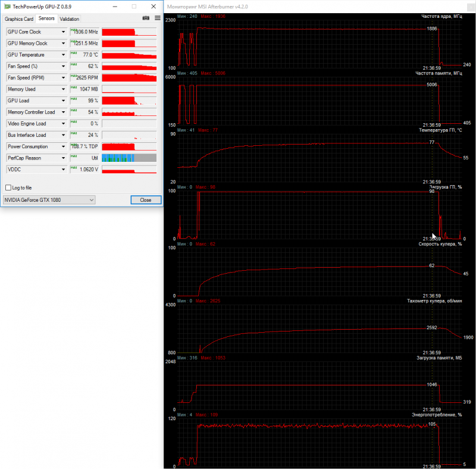This screenshot has height=469, width=476.
Task: Minimize the GPU-Z window
Action: (x=115, y=7)
